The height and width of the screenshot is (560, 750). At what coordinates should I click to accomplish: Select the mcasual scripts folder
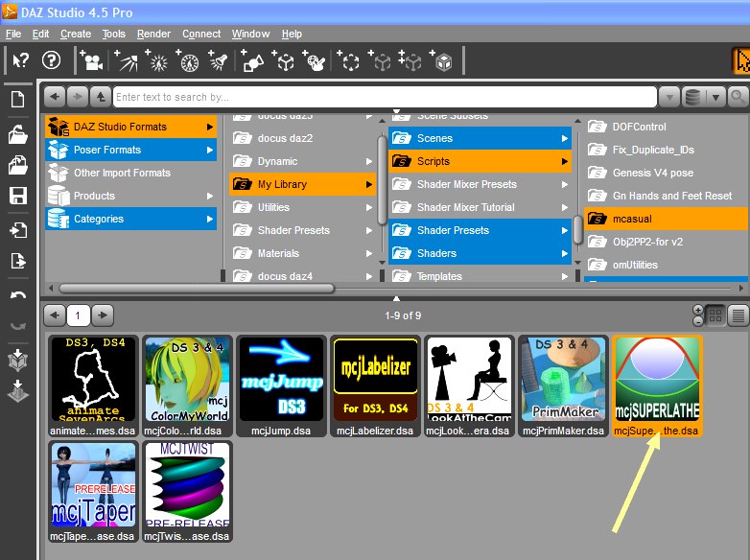click(x=667, y=219)
